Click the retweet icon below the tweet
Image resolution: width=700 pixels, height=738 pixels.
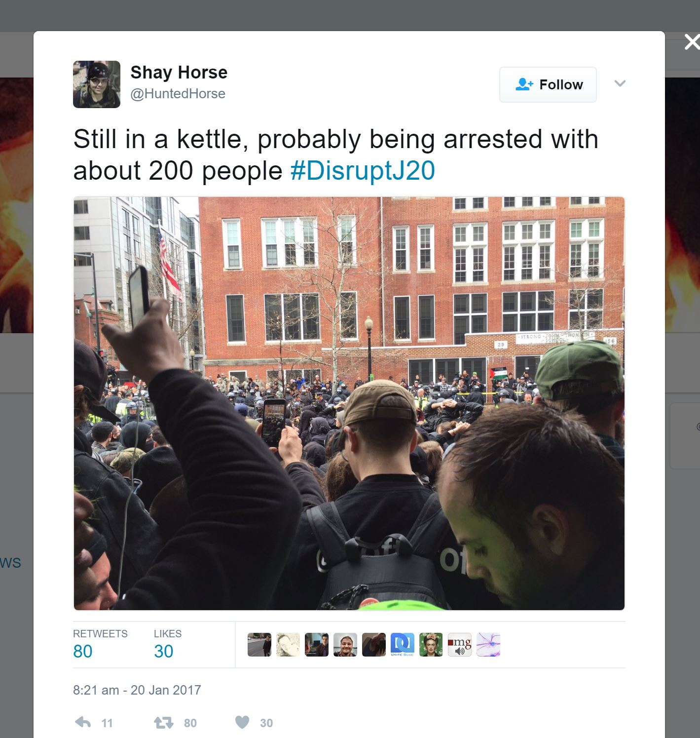[x=163, y=723]
